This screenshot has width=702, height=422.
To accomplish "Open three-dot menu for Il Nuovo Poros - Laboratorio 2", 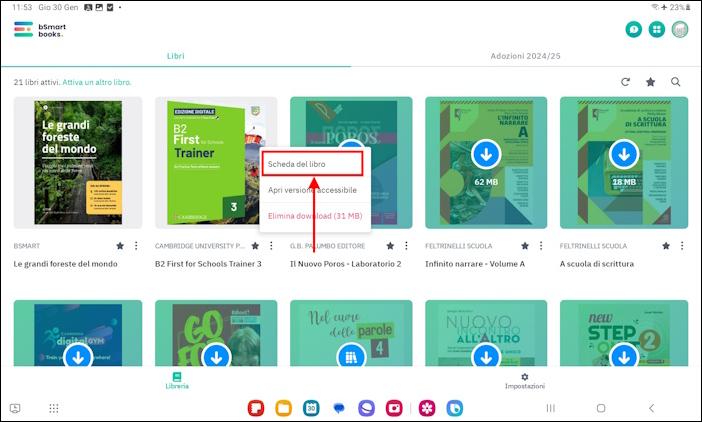I will (407, 246).
